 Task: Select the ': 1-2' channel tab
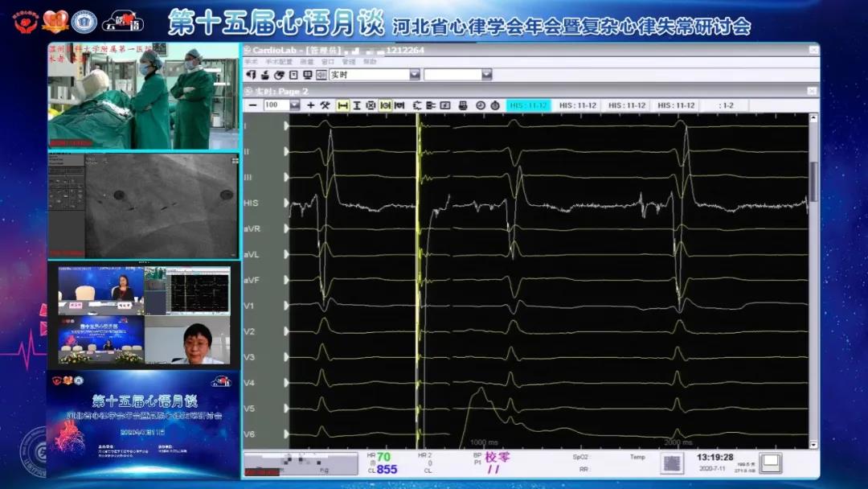[726, 105]
